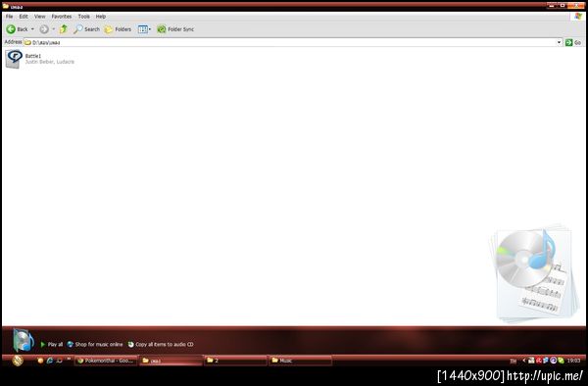Click the blue messenger tray icon
Image resolution: width=588 pixels, height=386 pixels.
(x=546, y=361)
